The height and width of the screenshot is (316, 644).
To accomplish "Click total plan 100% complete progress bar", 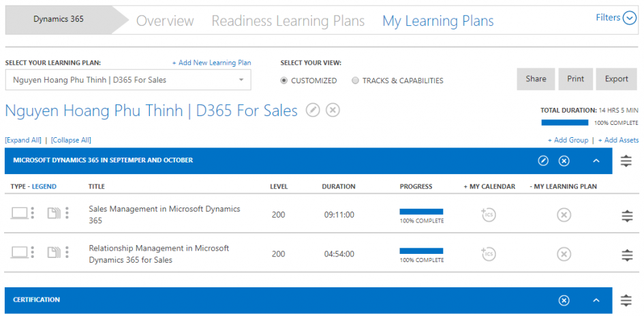I will (565, 123).
